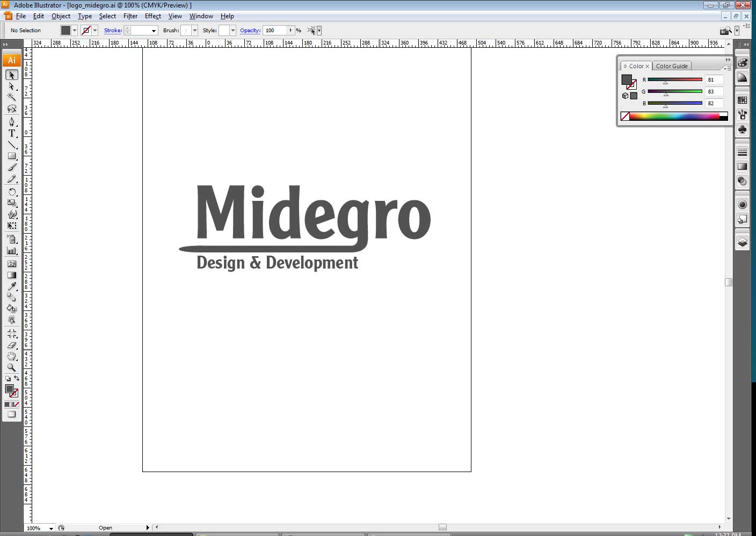Select the Hand tool
The height and width of the screenshot is (536, 756).
[x=12, y=357]
